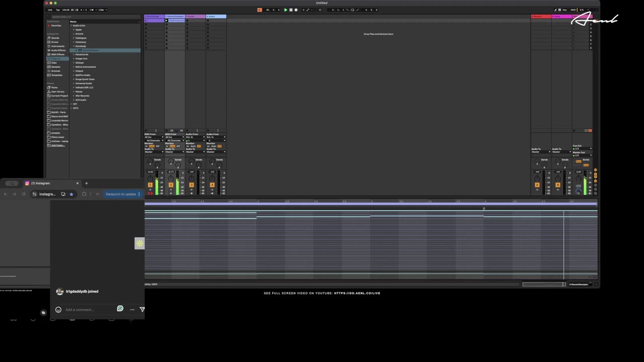Expand the Apple plug-in folder
Viewport: 644px width, 362px height.
pyautogui.click(x=73, y=30)
